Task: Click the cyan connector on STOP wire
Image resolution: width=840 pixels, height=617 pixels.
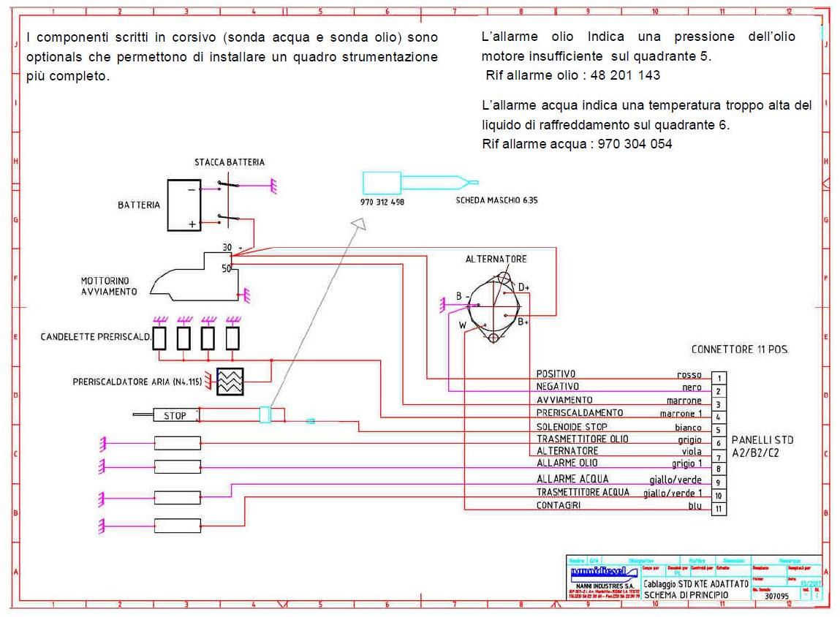Action: [x=265, y=415]
